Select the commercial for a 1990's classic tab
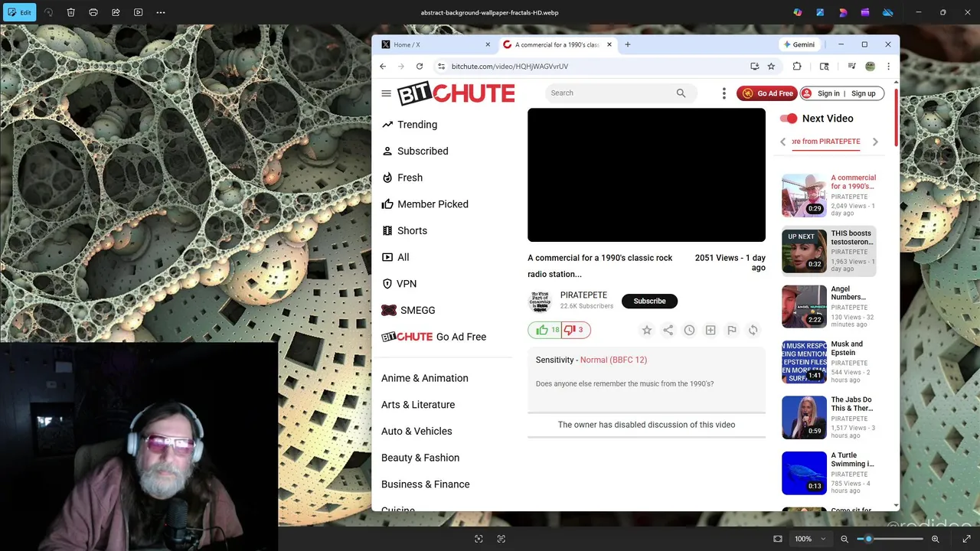 (x=557, y=44)
